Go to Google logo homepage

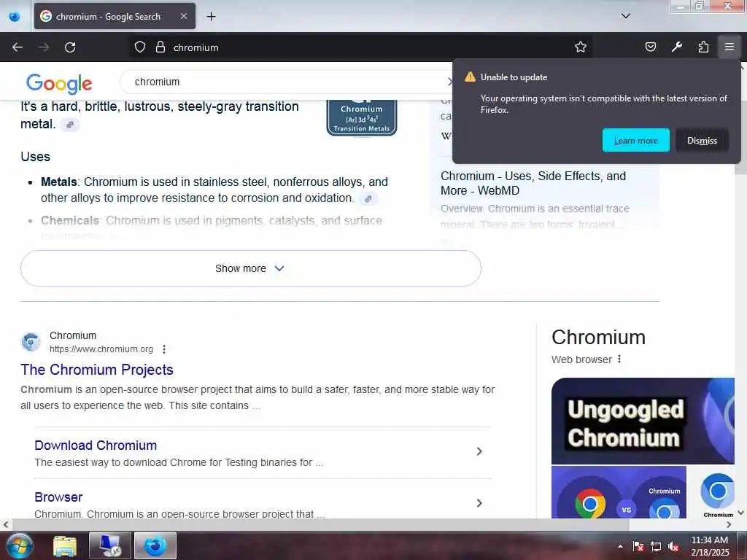(x=59, y=84)
